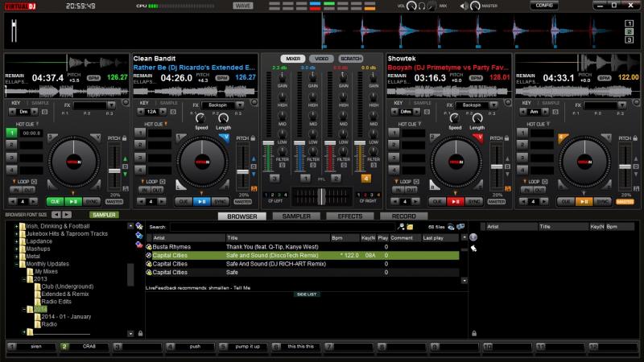Open the Backspin FX dropdown on Clean Bandit deck
This screenshot has width=644, height=362.
point(240,105)
